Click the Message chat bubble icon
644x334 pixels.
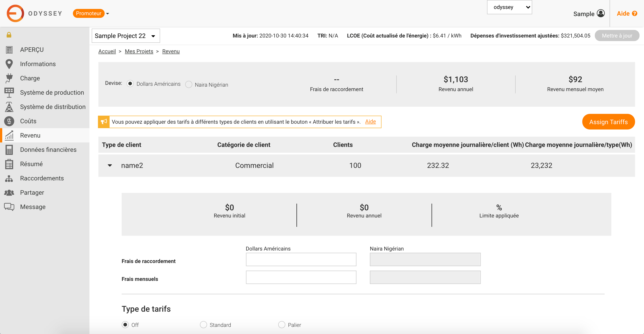tap(9, 207)
